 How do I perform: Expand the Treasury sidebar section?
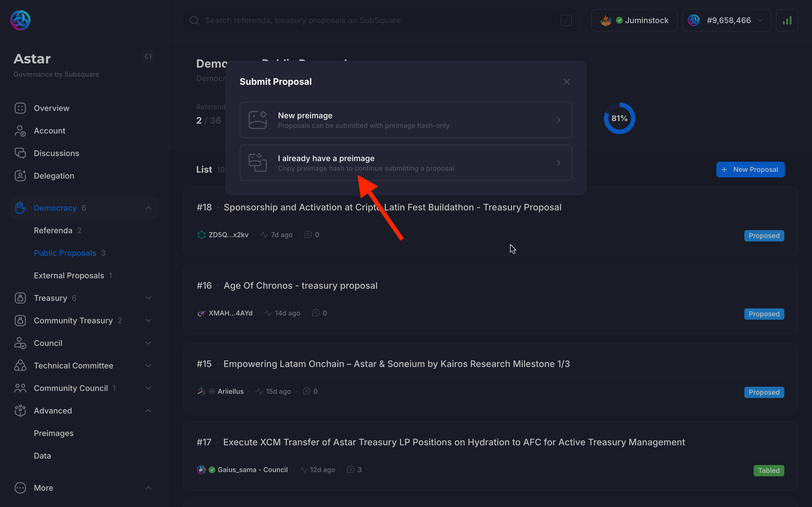pyautogui.click(x=148, y=298)
